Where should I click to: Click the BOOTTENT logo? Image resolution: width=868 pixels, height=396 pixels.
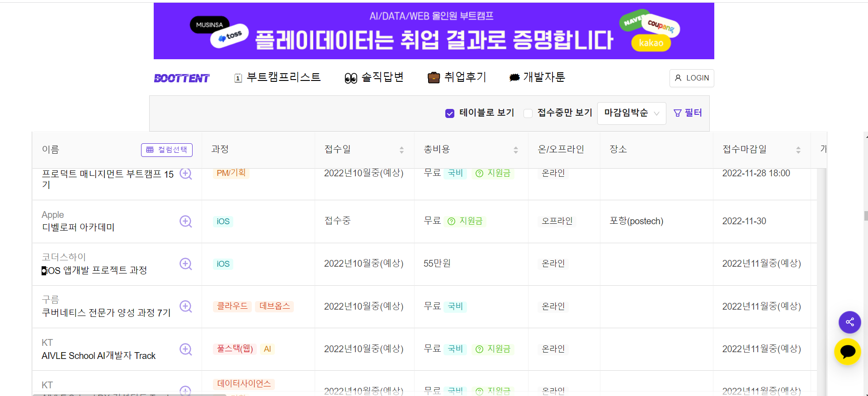pyautogui.click(x=182, y=78)
